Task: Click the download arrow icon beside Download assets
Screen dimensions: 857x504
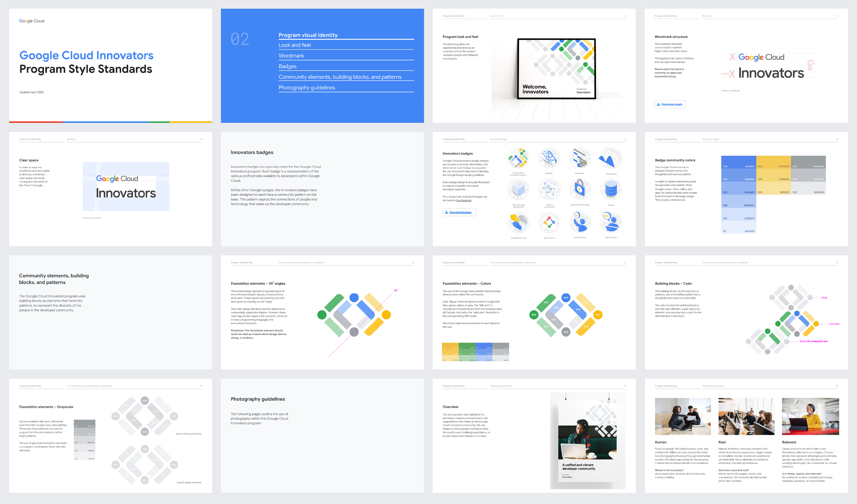Action: [x=658, y=104]
